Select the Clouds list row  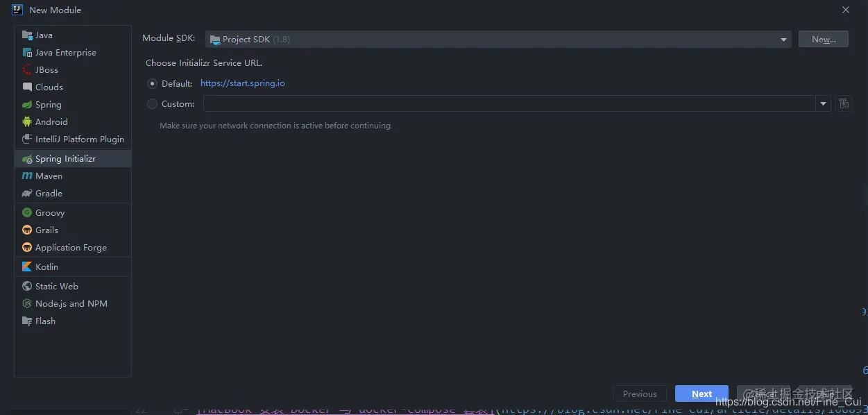(x=73, y=87)
